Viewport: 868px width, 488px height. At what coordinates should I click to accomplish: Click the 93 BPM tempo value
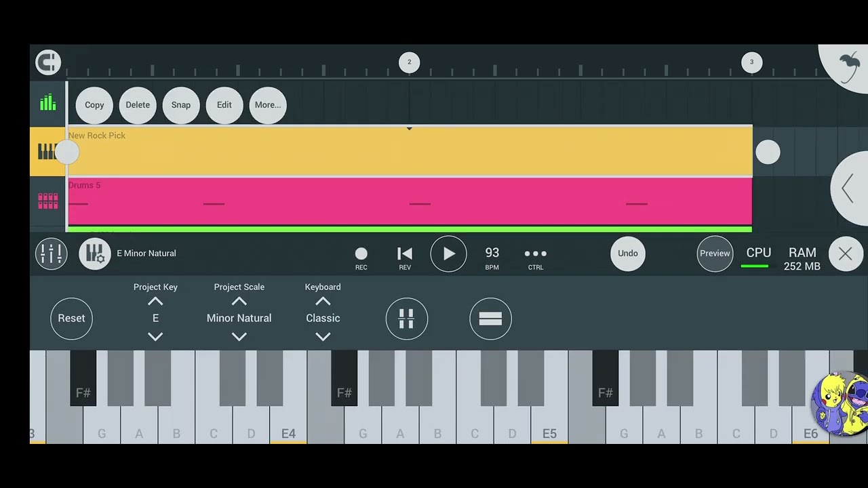(492, 257)
